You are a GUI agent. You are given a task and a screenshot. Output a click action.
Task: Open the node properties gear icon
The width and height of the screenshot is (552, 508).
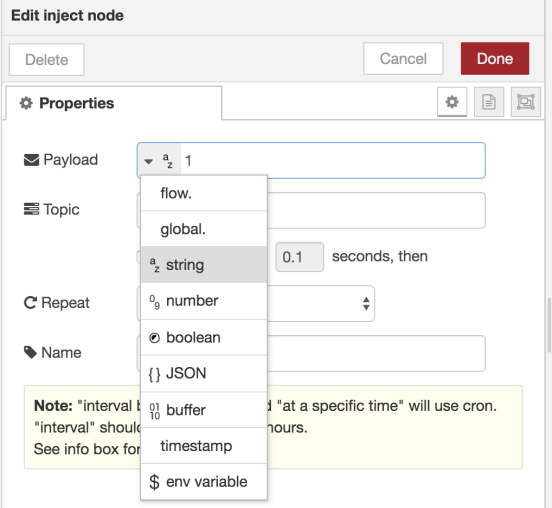click(452, 102)
